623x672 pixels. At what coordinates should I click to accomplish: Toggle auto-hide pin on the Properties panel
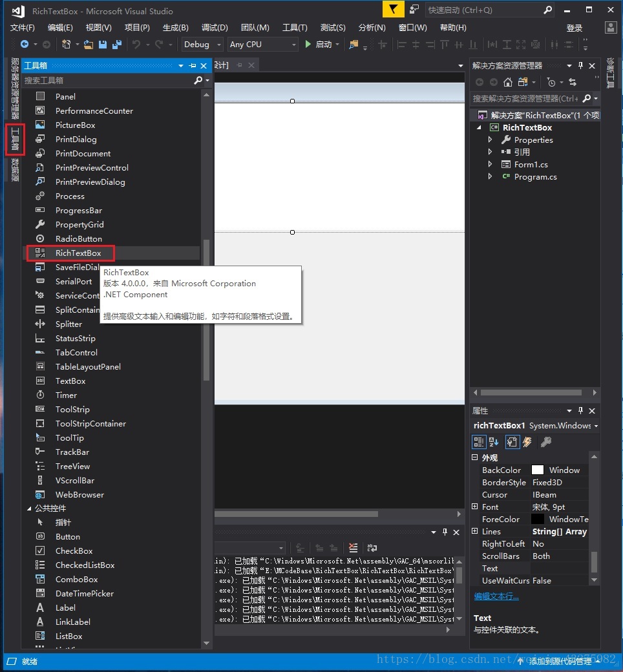(x=580, y=410)
